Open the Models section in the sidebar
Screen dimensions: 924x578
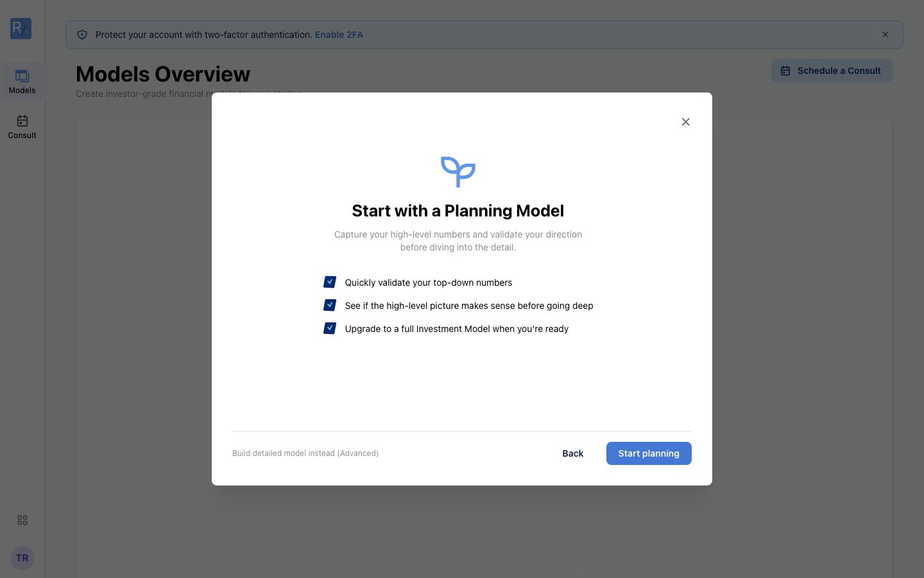(22, 82)
